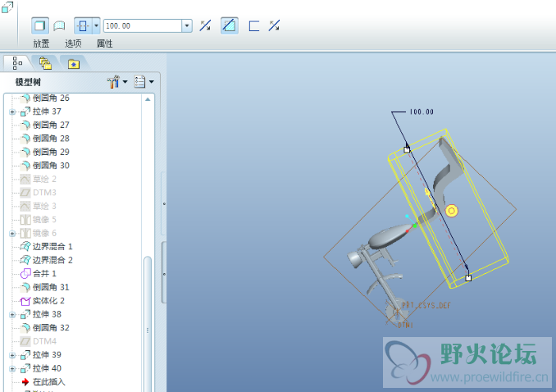This screenshot has width=556, height=392.
Task: Open the depth value dropdown list
Action: (x=187, y=26)
